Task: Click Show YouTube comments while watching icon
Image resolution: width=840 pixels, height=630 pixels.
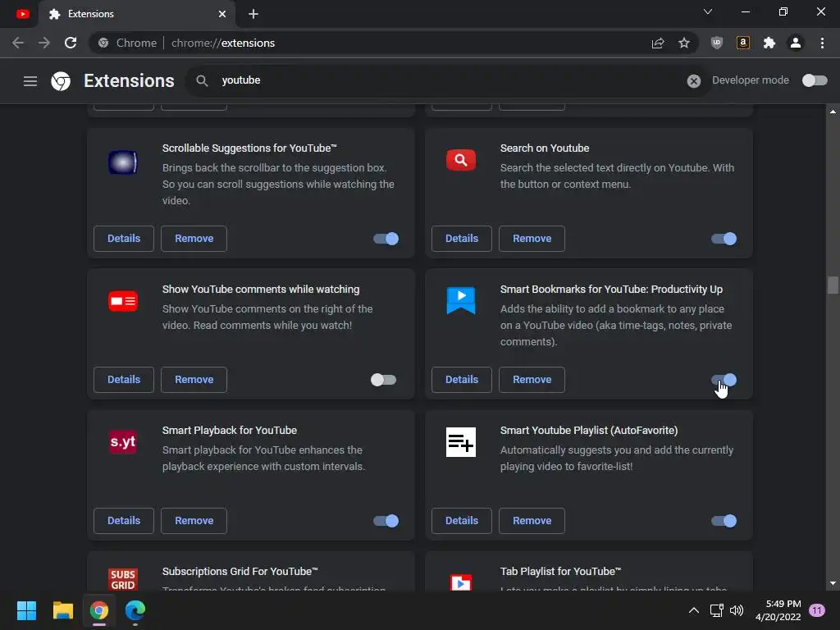Action: [123, 301]
